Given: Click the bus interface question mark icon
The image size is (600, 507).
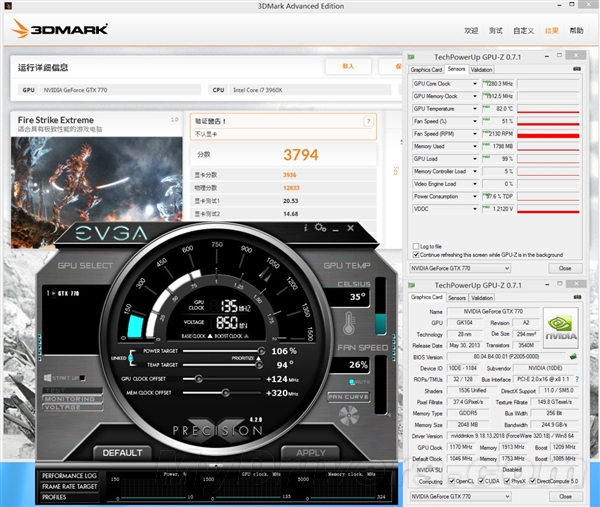Looking at the screenshot, I should tap(577, 379).
